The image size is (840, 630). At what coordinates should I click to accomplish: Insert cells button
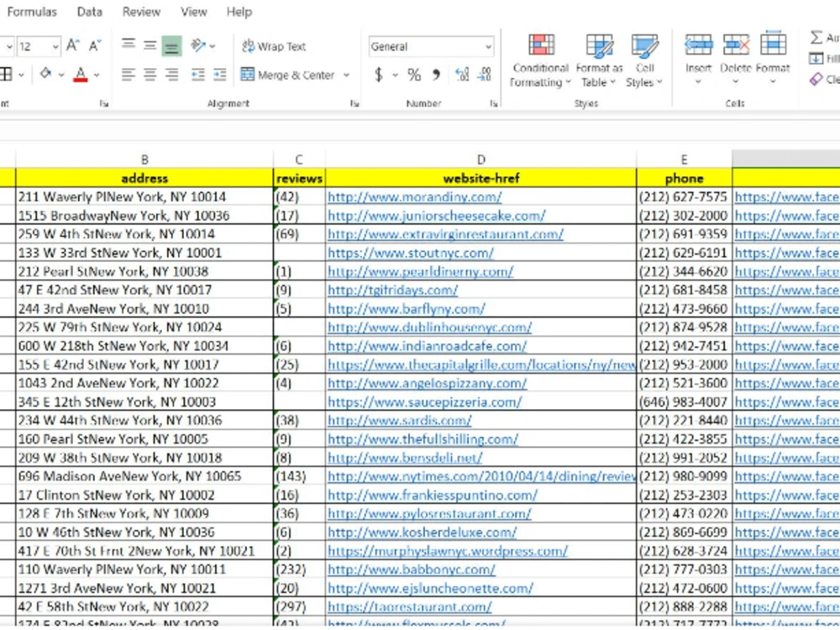tap(699, 59)
